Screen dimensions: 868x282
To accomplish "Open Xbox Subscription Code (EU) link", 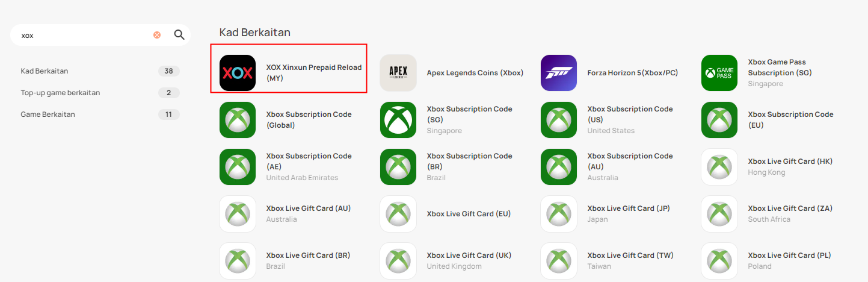I will [x=790, y=120].
